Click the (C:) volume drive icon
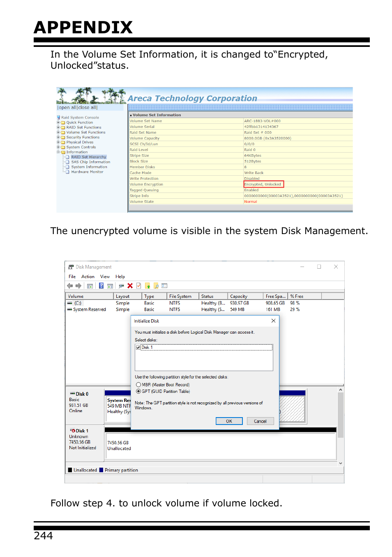Viewport: 392px width, 557px height. (x=70, y=303)
